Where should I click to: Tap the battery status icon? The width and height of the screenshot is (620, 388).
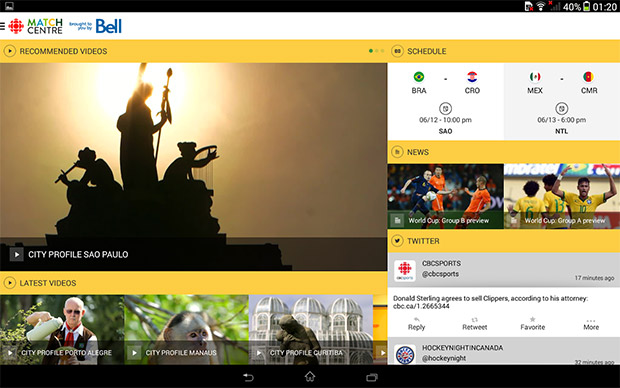point(586,6)
